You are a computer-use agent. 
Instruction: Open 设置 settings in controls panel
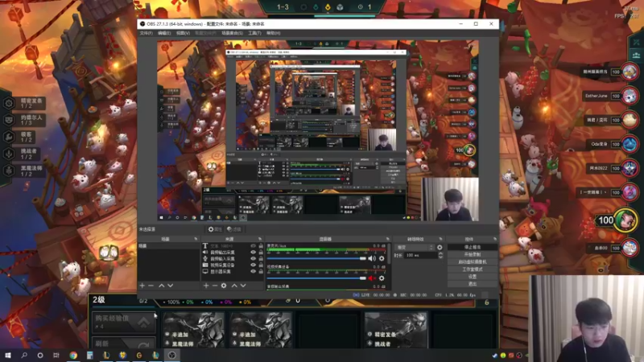click(473, 277)
